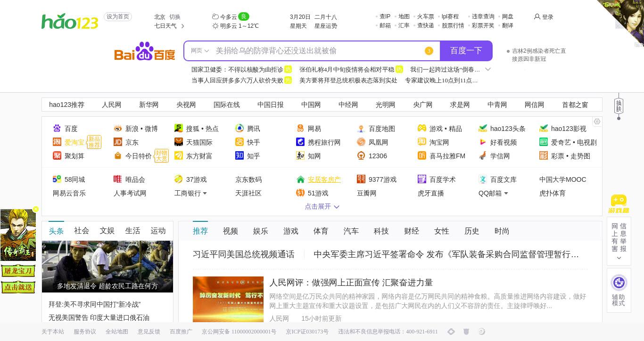Open hao123 Movies icon
Screen dimensions: 644x341
[x=544, y=128]
